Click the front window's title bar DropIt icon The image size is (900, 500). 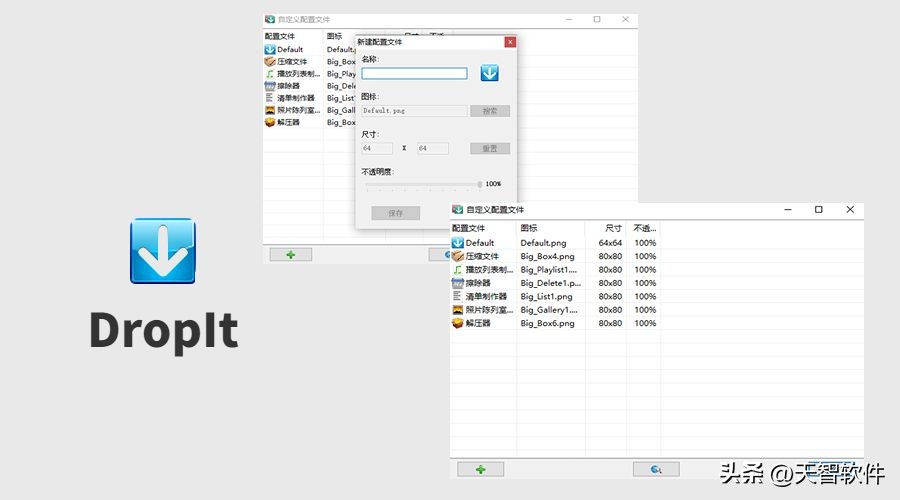click(457, 210)
